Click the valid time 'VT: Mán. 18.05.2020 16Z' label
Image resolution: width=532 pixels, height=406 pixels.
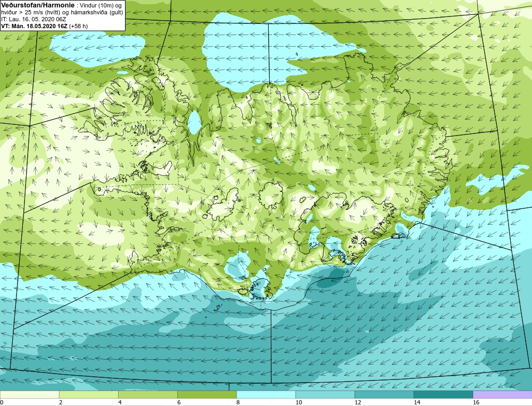(x=34, y=26)
